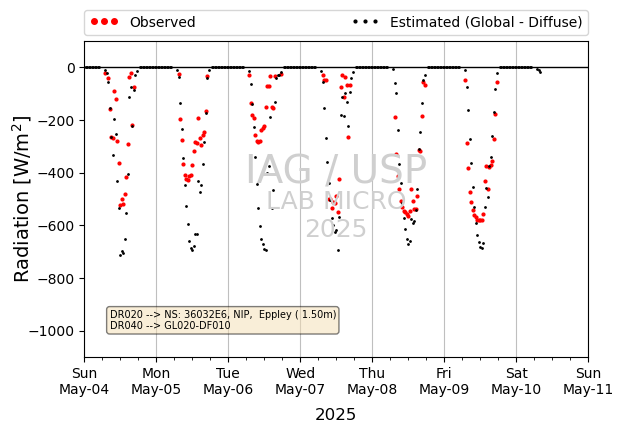This screenshot has width=623, height=433.
Task: Click the y-axis tick label '−200'
Action: (x=56, y=121)
